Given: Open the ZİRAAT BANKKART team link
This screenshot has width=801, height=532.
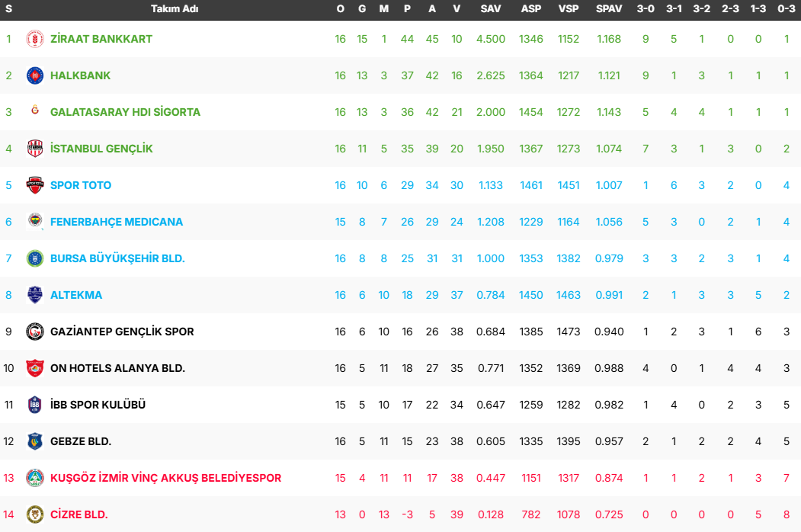Looking at the screenshot, I should 101,39.
